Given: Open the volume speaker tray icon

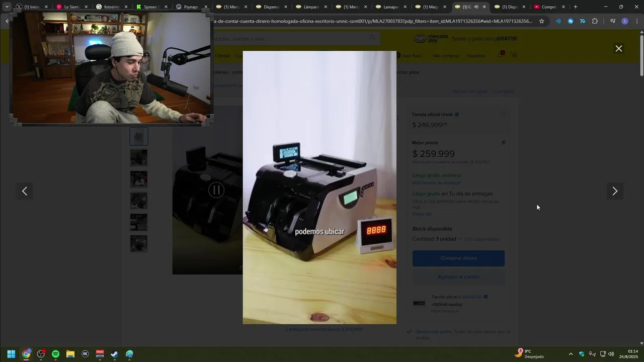Looking at the screenshot, I should pos(611,354).
